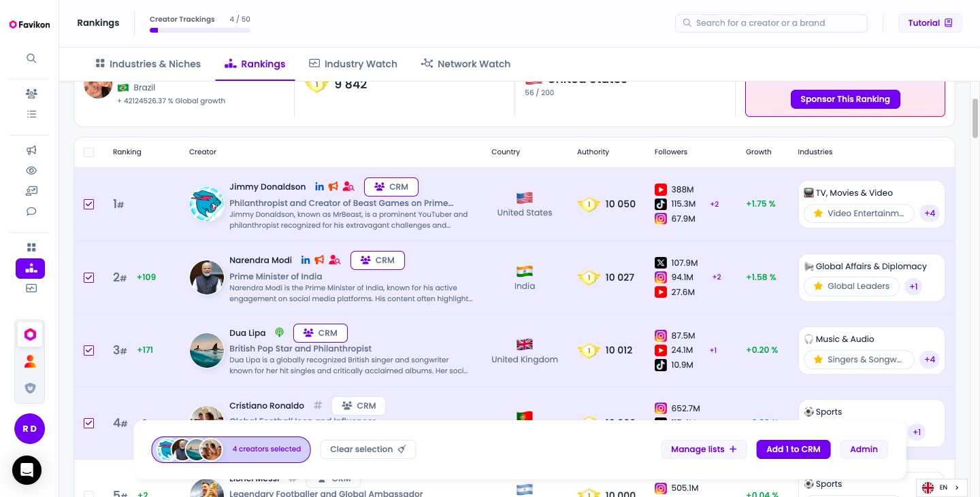Viewport: 980px width, 497px height.
Task: Select the highlighted rankings podium sidebar icon
Action: coord(31,269)
